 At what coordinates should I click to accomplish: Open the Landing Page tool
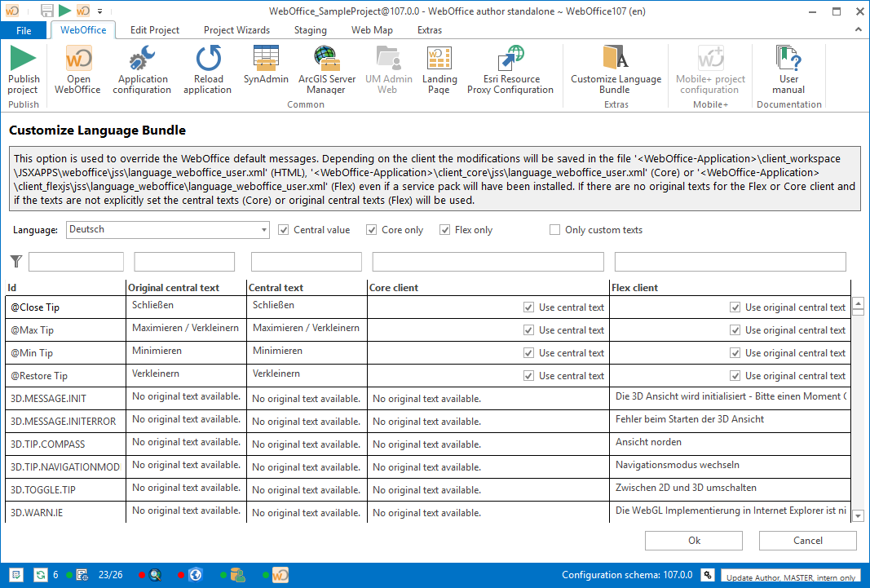coord(439,69)
